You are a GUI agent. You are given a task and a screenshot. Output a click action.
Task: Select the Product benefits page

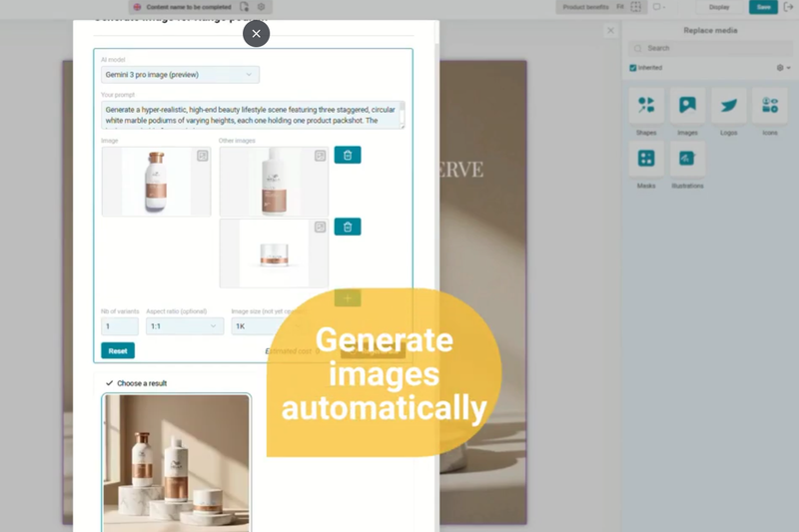point(585,7)
